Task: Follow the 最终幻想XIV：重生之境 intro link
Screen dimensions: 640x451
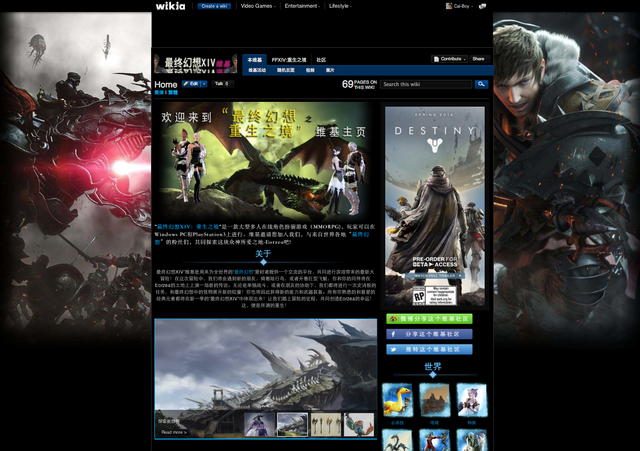Action: coord(188,227)
